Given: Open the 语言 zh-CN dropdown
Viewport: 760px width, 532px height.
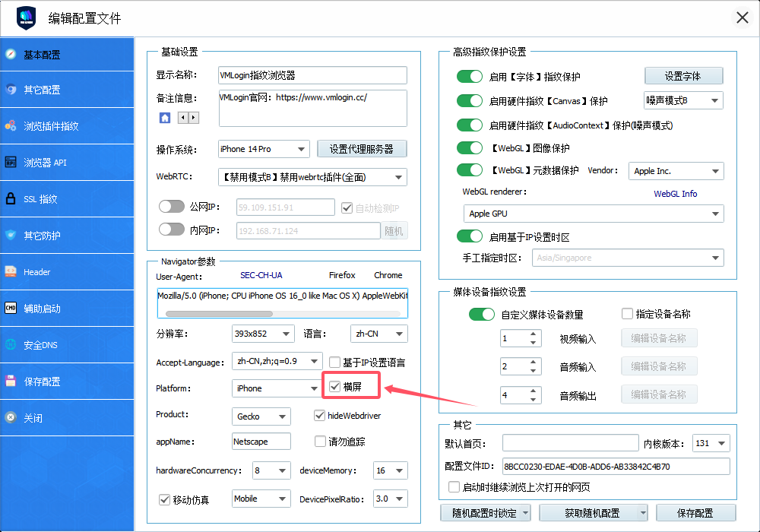Looking at the screenshot, I should coord(378,334).
